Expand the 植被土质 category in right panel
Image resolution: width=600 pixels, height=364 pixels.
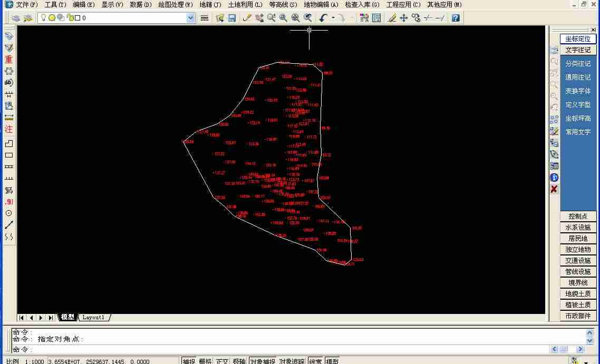[x=578, y=305]
